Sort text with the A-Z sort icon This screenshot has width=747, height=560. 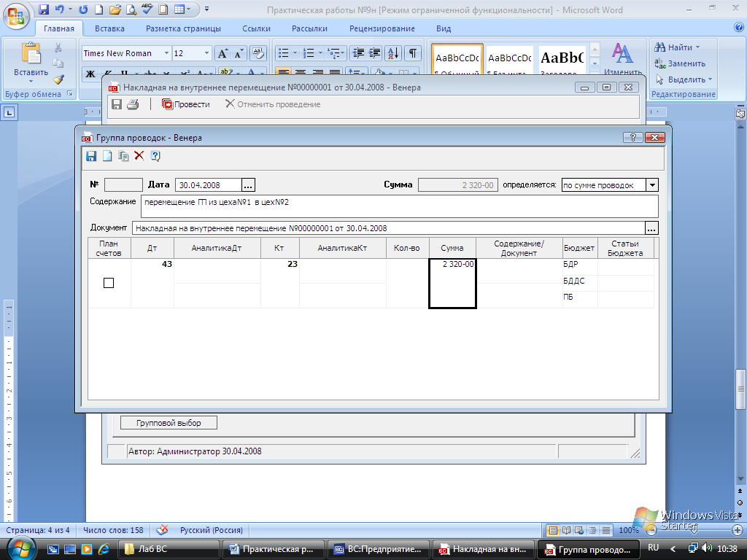click(x=393, y=53)
